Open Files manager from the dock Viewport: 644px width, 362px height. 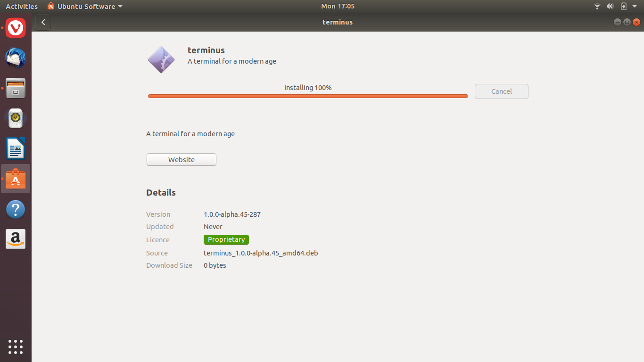coord(16,88)
